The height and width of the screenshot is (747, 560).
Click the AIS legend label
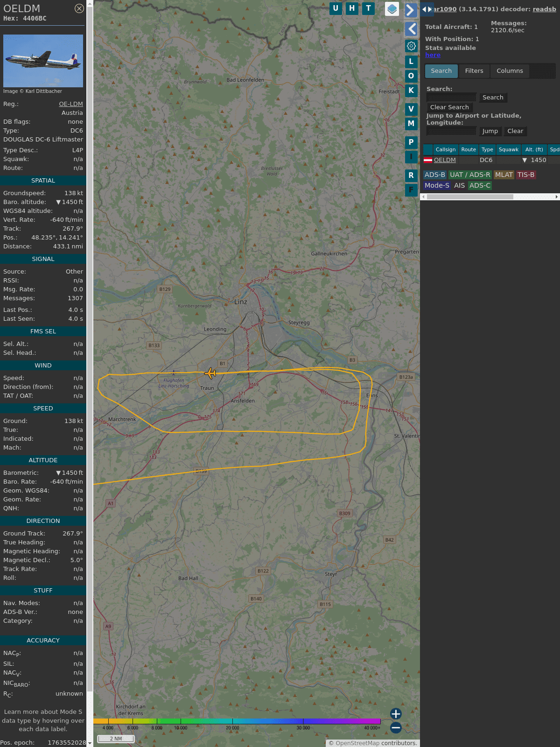460,186
